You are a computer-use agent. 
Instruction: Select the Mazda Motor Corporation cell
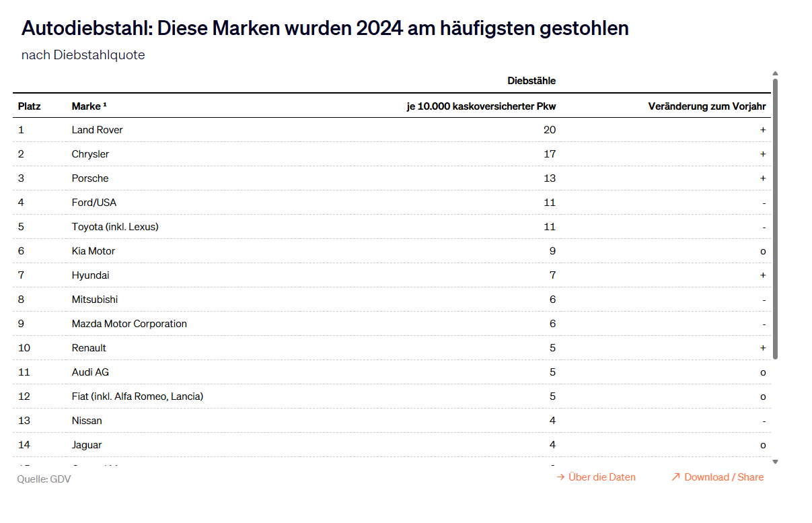click(129, 324)
